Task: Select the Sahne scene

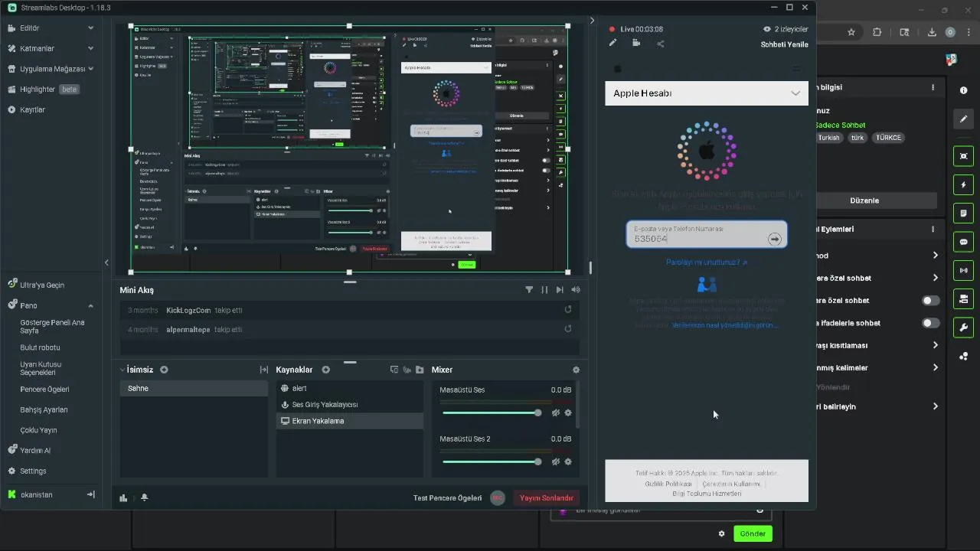Action: point(194,388)
